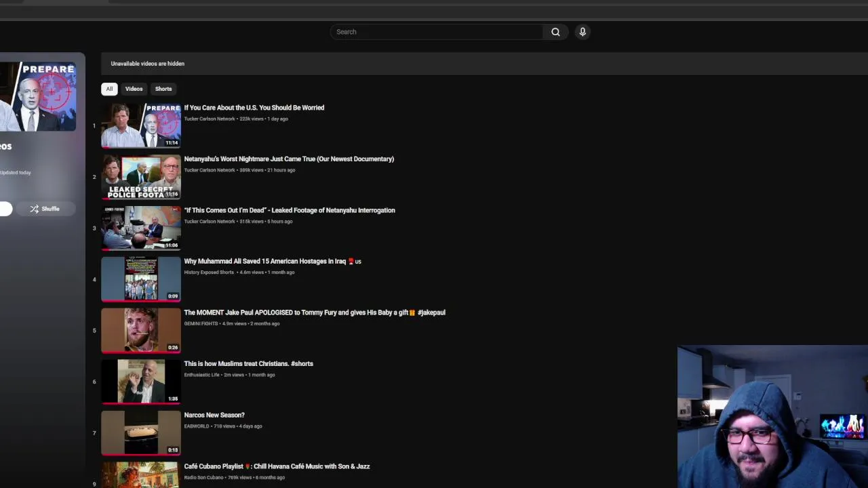The height and width of the screenshot is (488, 868).
Task: Switch to the Shorts filter chip
Action: pyautogui.click(x=163, y=89)
